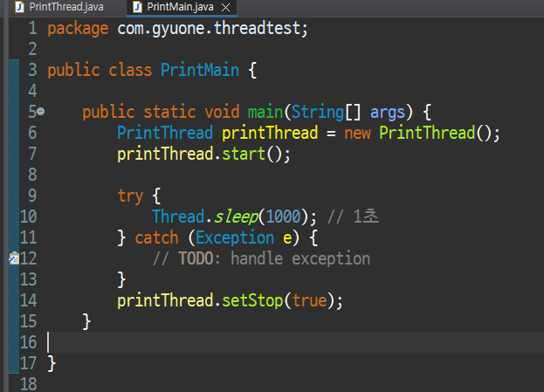
Task: Click line number 18 in the gutter
Action: 29,384
